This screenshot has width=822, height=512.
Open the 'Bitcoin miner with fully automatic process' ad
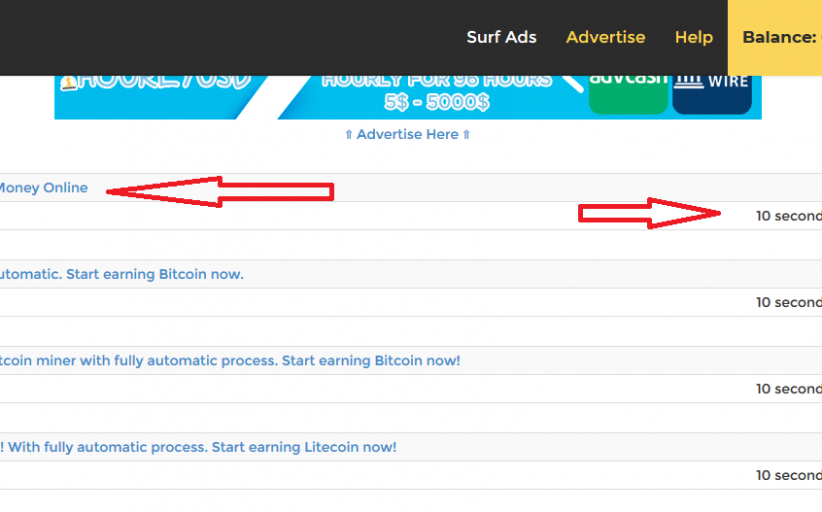[x=229, y=360]
